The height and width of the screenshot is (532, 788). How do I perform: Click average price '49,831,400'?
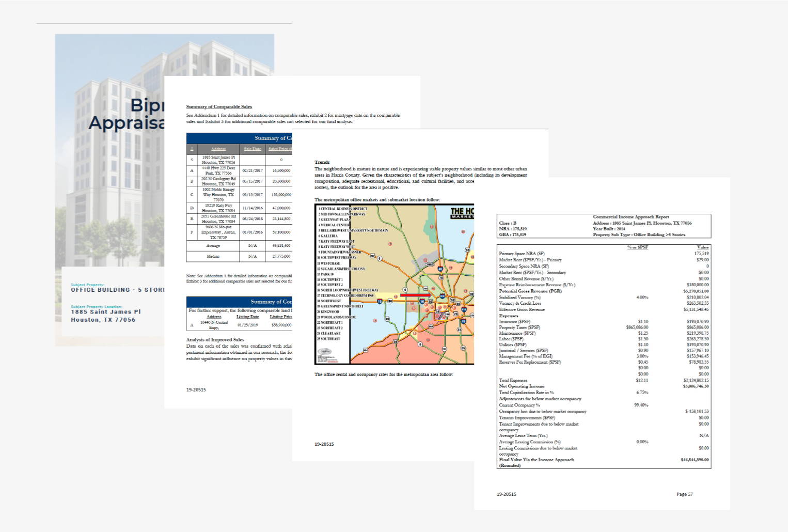pos(281,246)
